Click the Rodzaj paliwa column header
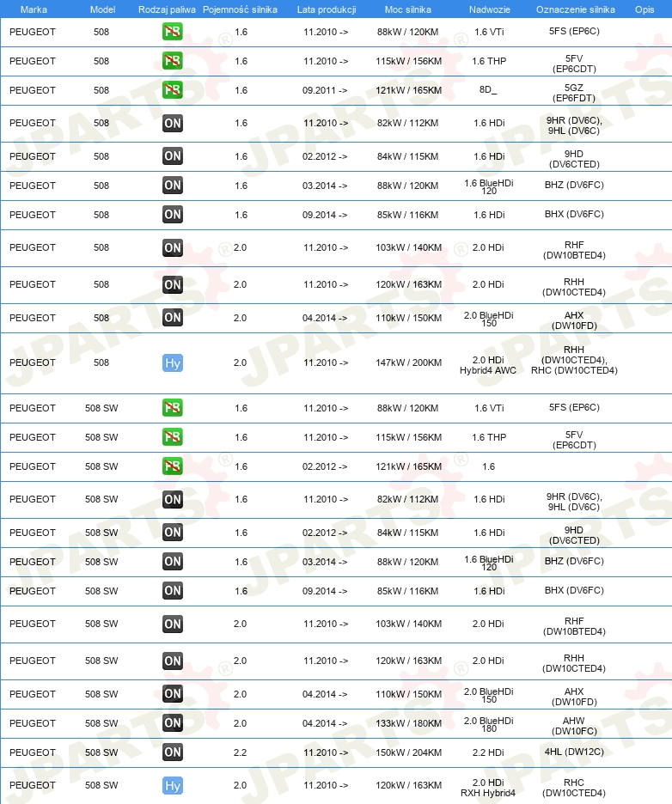 [167, 9]
